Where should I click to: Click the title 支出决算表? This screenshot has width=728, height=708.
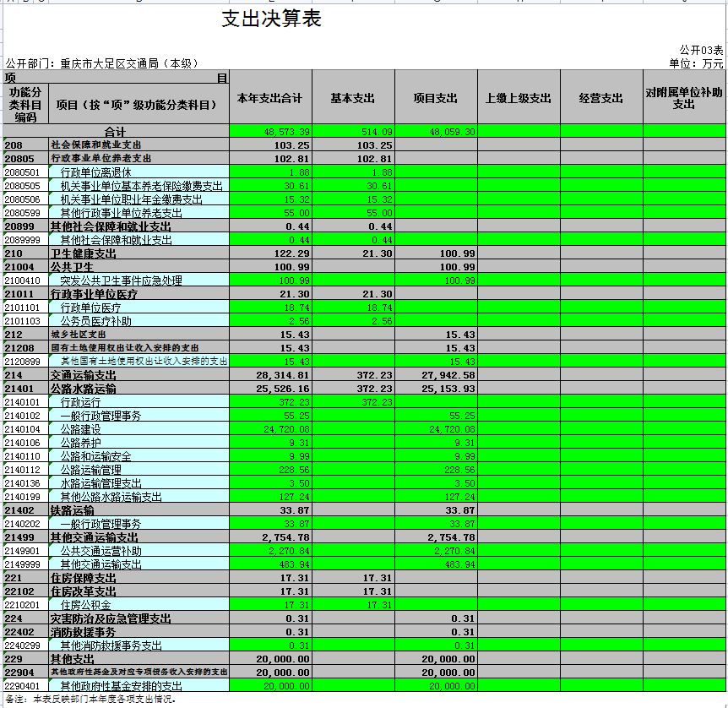(271, 19)
